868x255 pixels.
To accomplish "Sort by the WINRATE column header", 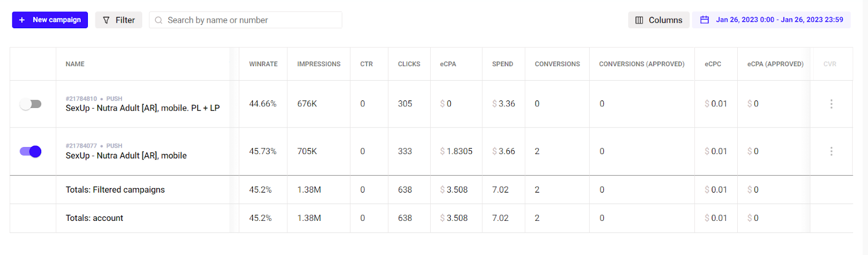I will [x=263, y=64].
